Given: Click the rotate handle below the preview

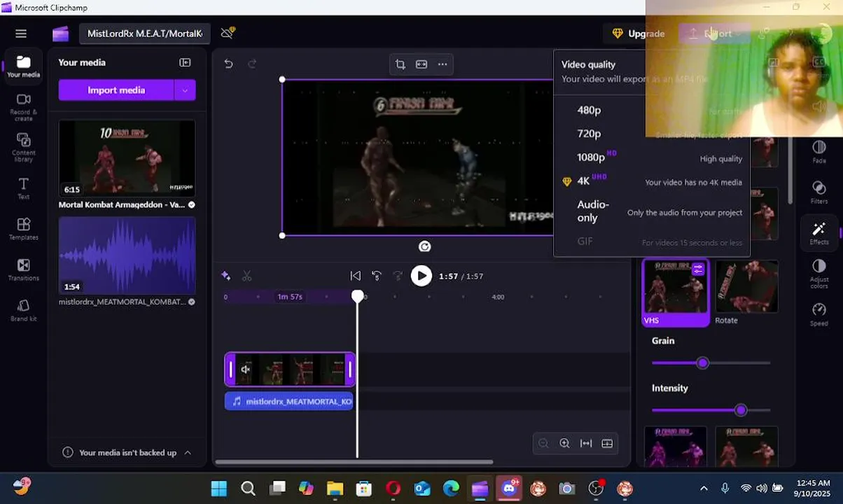Looking at the screenshot, I should [x=424, y=246].
